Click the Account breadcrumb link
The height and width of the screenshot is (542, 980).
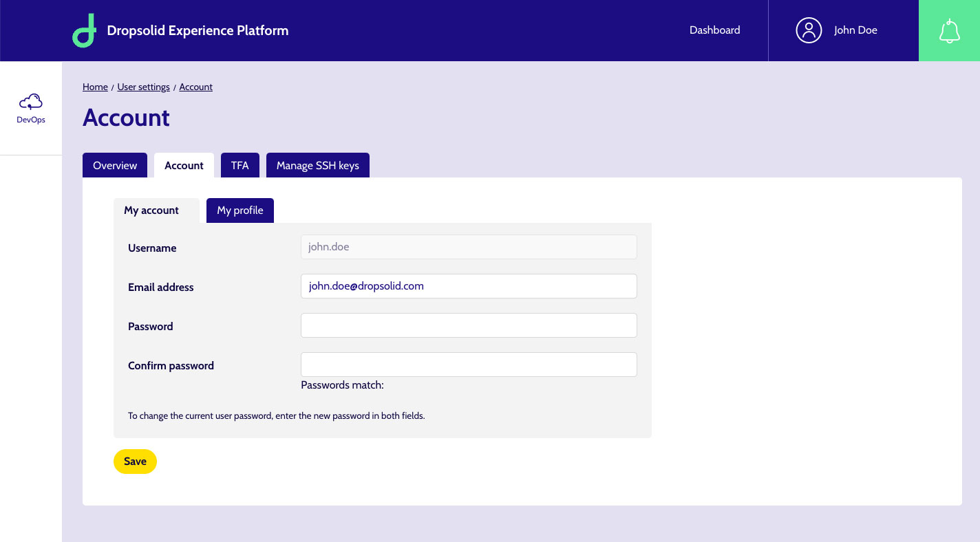pos(196,87)
